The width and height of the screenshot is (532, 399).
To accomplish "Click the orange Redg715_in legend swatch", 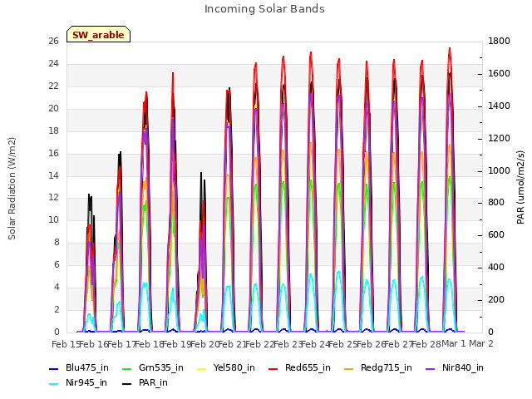I will pyautogui.click(x=348, y=369).
